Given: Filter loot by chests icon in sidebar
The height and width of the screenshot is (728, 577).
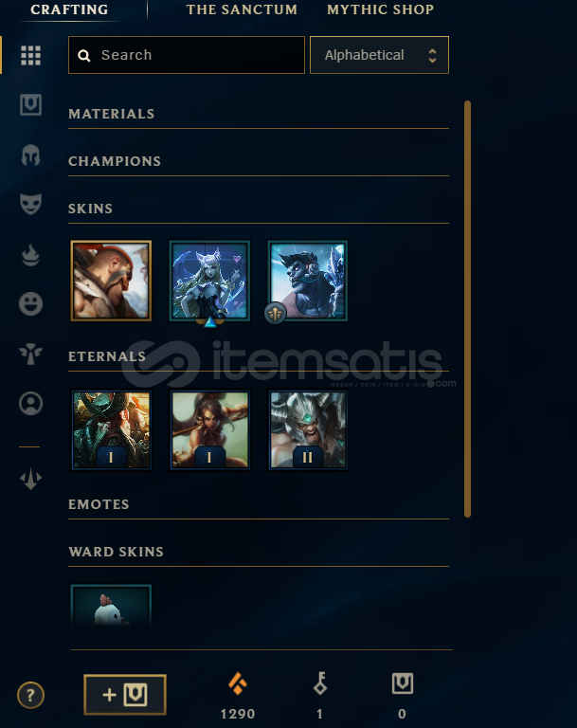Looking at the screenshot, I should [30, 104].
